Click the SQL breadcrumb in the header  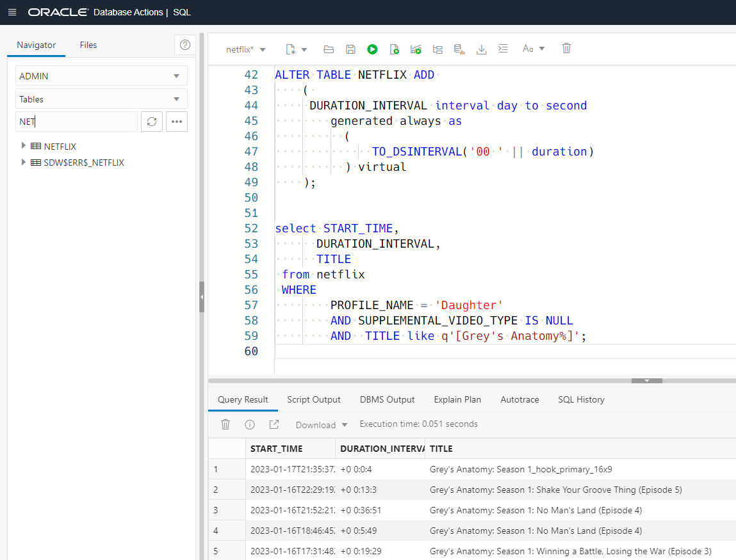coord(182,12)
